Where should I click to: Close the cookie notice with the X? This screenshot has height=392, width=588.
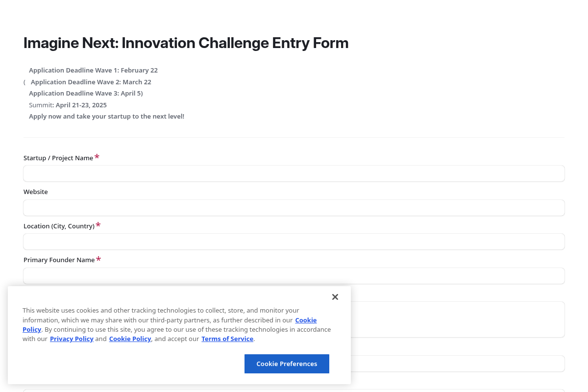click(335, 297)
